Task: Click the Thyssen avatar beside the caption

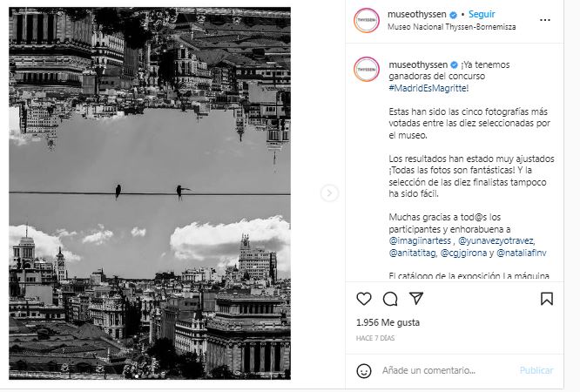Action: (x=367, y=69)
